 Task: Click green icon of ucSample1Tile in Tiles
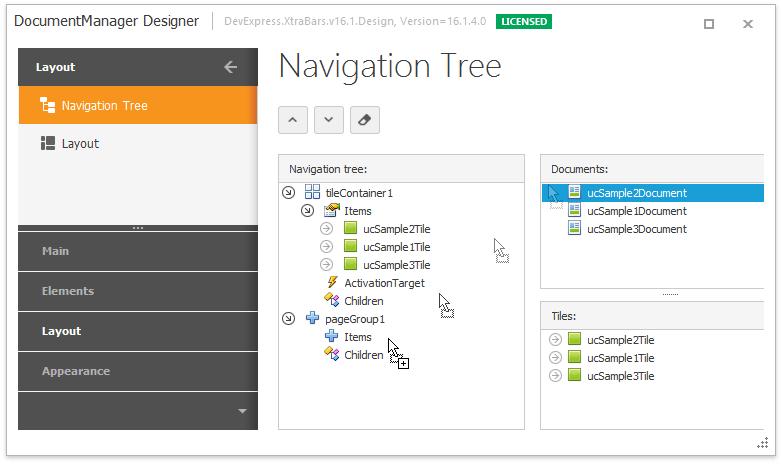pos(575,357)
